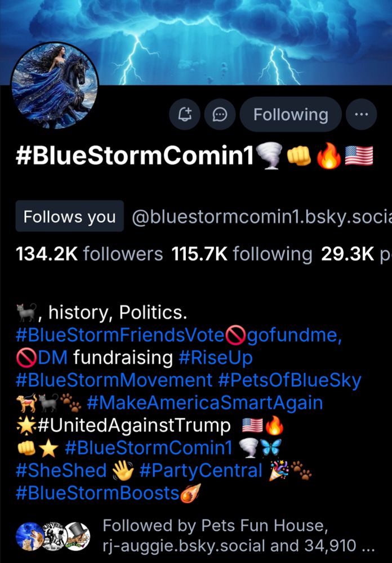View the Followed by Pets Fun House list
The image size is (392, 563).
point(239,535)
